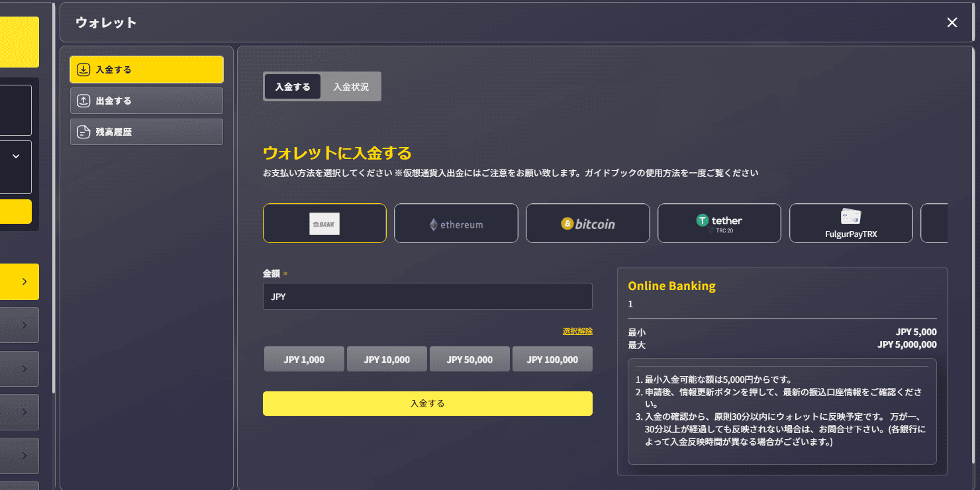The width and height of the screenshot is (980, 490).
Task: Select the BANK payment method card
Action: (324, 223)
